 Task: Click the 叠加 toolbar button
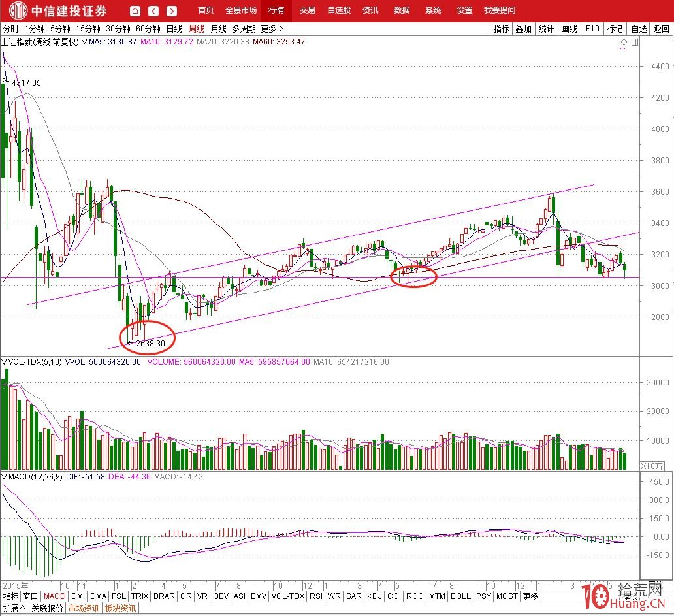(x=524, y=29)
